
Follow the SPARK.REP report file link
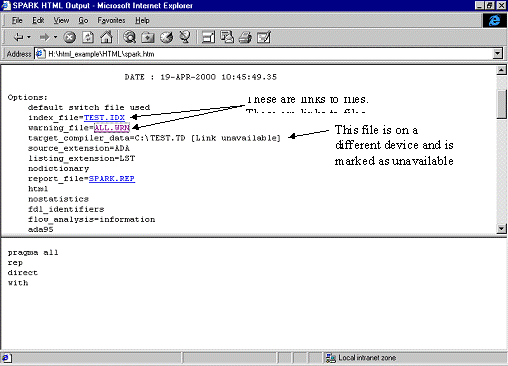[112, 179]
